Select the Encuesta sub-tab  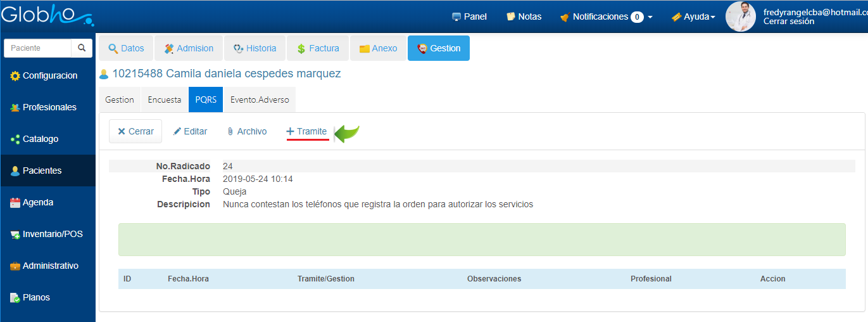[x=164, y=100]
